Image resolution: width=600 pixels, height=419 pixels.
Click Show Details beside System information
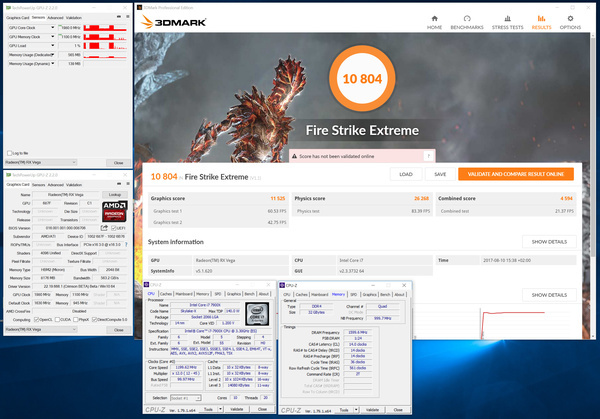click(549, 242)
